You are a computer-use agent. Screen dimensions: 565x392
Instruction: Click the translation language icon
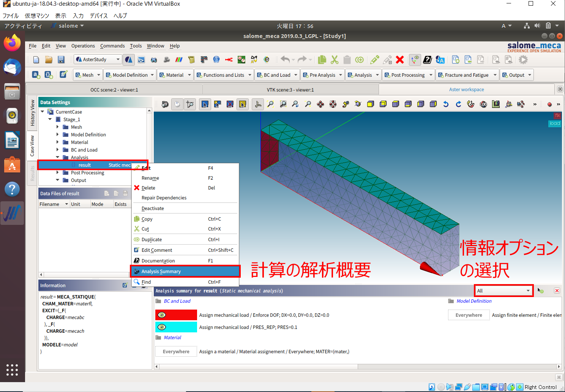[440, 60]
